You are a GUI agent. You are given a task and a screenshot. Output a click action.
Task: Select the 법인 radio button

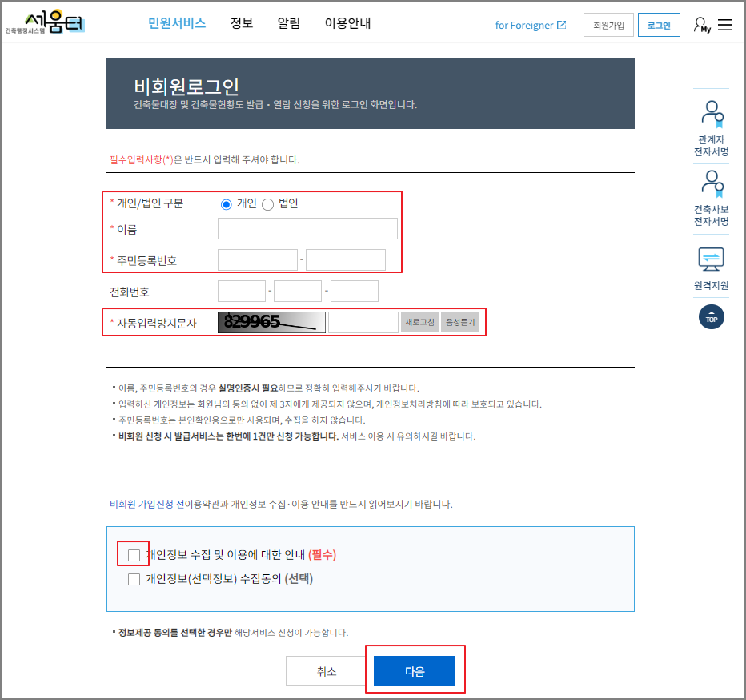click(x=268, y=203)
